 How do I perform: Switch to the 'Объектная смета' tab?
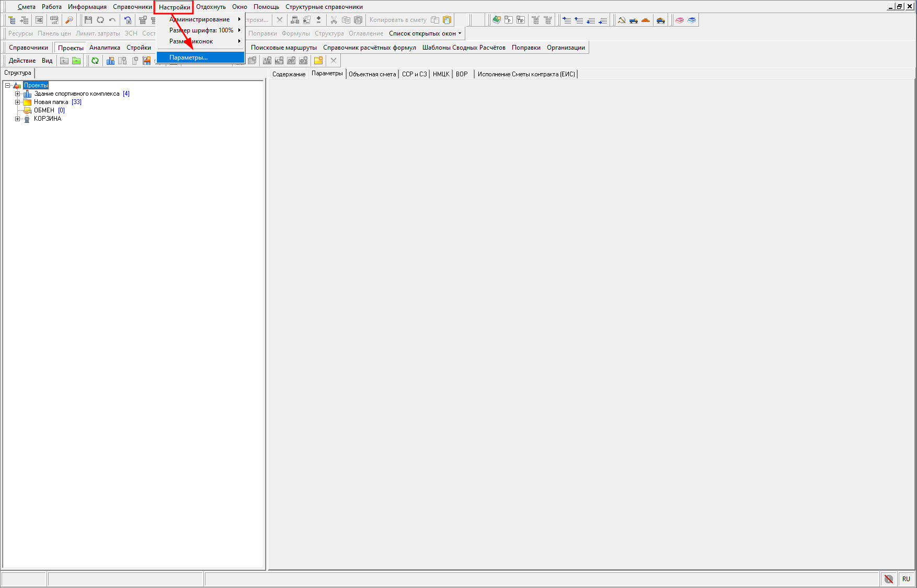[x=372, y=74]
